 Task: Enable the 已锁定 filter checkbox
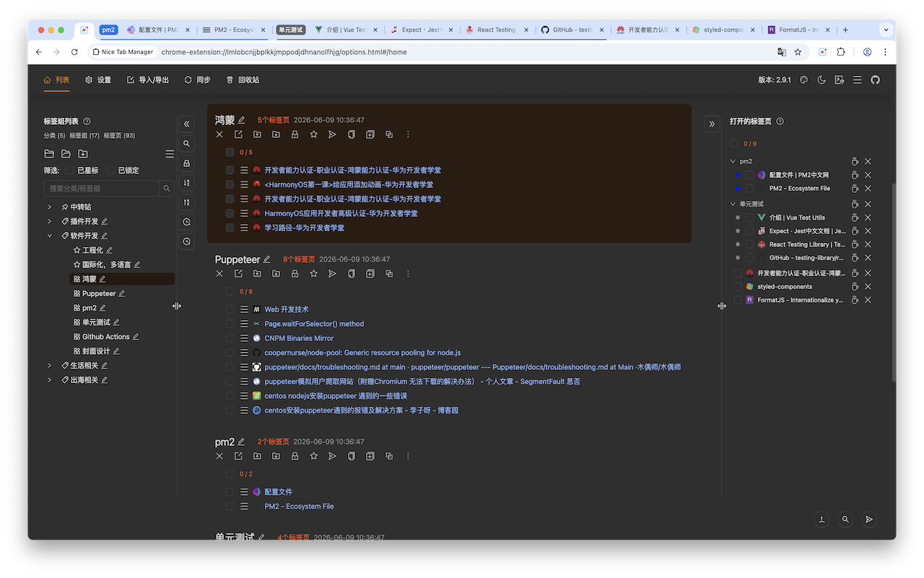coord(110,171)
